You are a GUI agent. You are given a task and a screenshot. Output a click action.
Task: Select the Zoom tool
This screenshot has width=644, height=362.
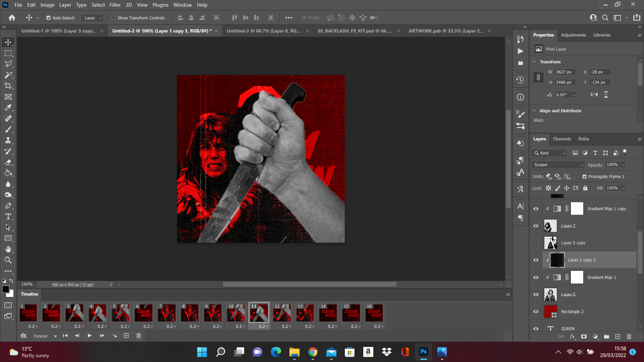(x=8, y=260)
